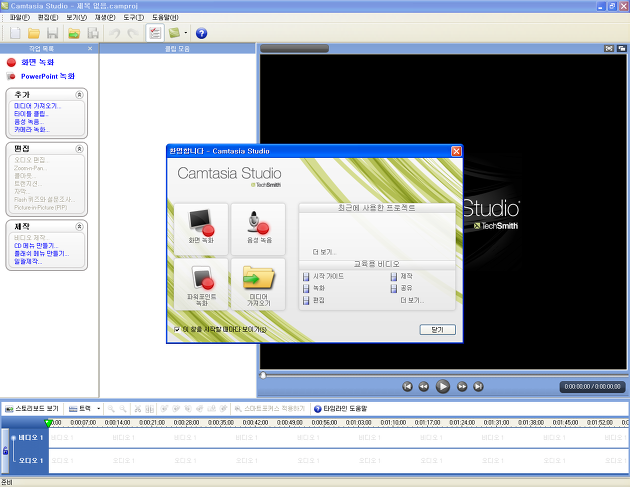Screen dimensions: 630x487
Task: Click the 미디어 가져오기 folder tile in dialog
Action: [259, 284]
